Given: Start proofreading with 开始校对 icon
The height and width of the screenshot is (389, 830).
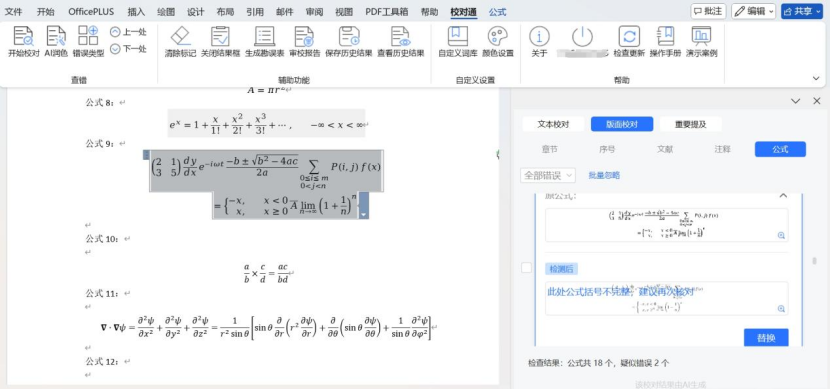Looking at the screenshot, I should click(x=24, y=41).
